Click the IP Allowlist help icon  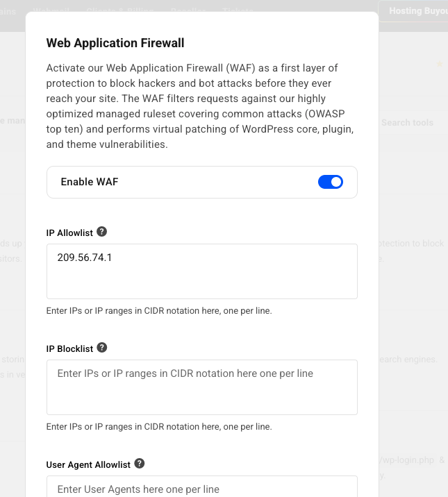coord(102,232)
